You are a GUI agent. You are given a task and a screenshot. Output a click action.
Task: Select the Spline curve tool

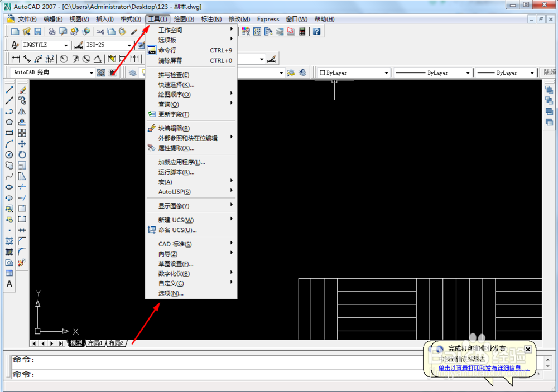click(x=9, y=176)
